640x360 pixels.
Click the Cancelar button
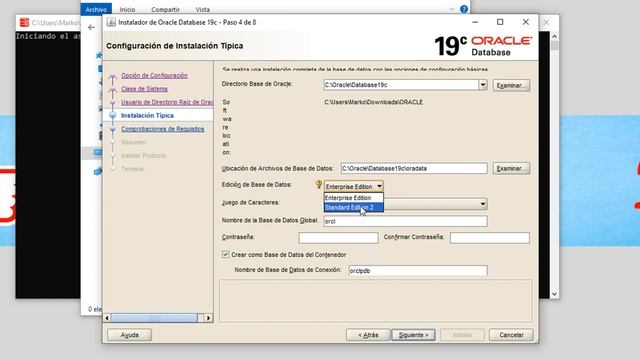(x=511, y=335)
